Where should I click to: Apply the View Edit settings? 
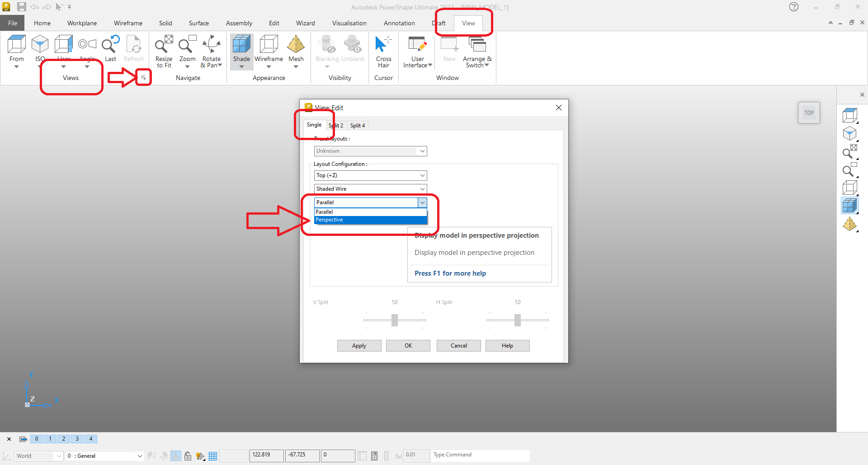click(359, 345)
